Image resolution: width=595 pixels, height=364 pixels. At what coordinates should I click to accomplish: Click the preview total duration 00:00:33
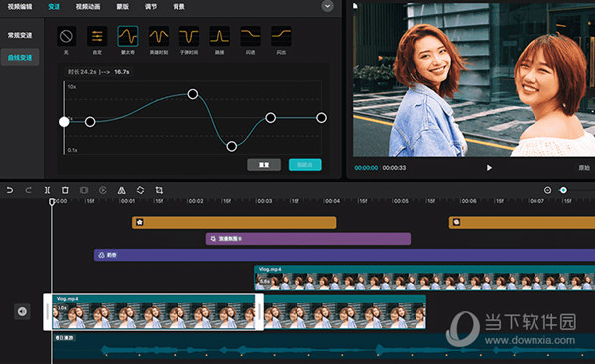click(x=394, y=168)
